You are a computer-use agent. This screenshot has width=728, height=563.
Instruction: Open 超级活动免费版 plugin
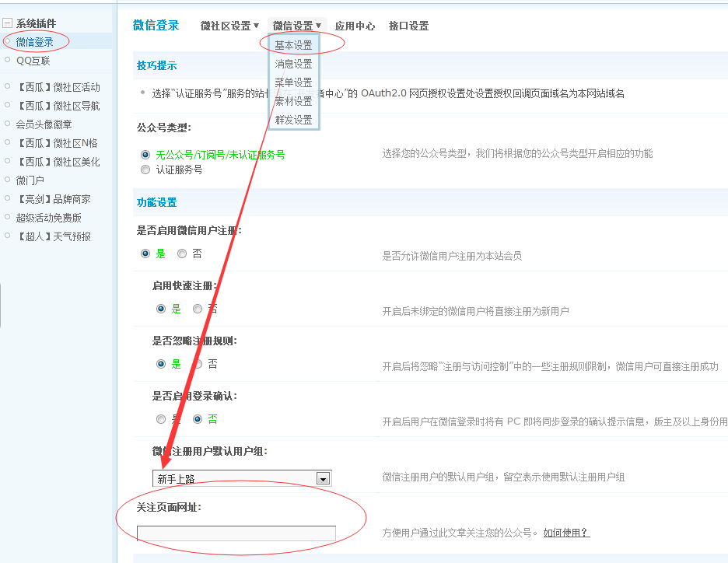[48, 218]
